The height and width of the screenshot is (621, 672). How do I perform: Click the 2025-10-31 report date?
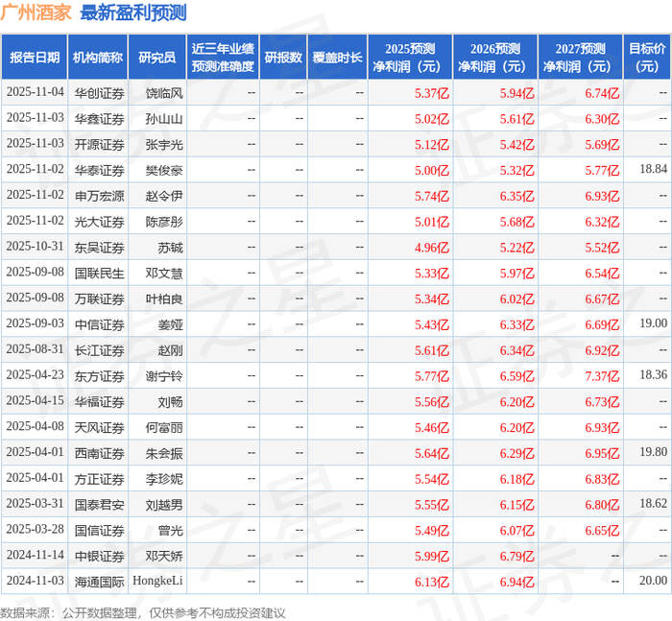[36, 246]
